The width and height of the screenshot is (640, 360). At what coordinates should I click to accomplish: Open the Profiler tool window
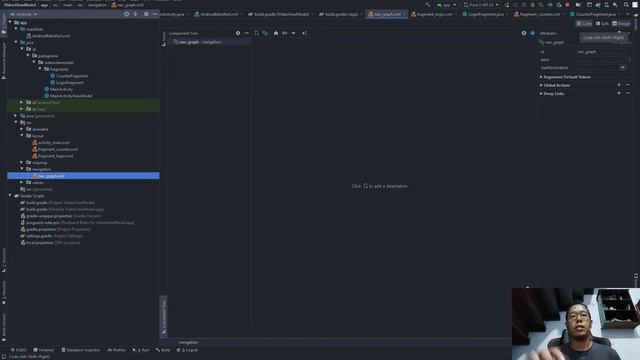point(116,350)
